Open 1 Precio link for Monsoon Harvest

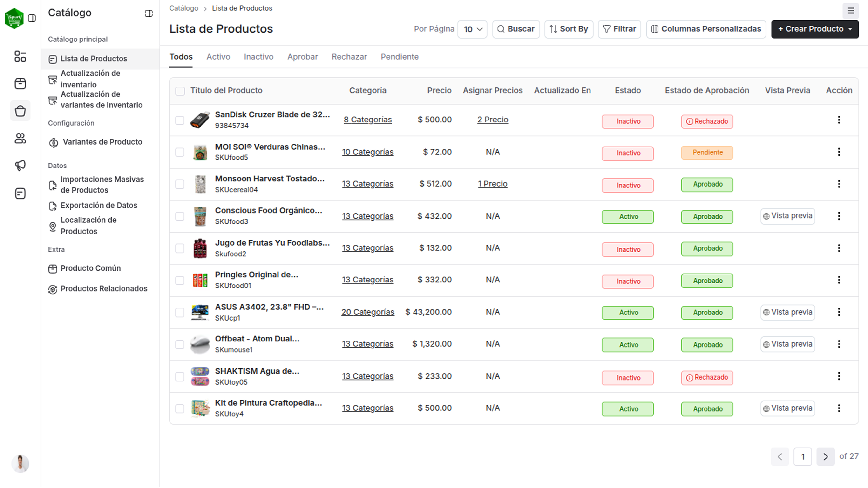(x=493, y=184)
